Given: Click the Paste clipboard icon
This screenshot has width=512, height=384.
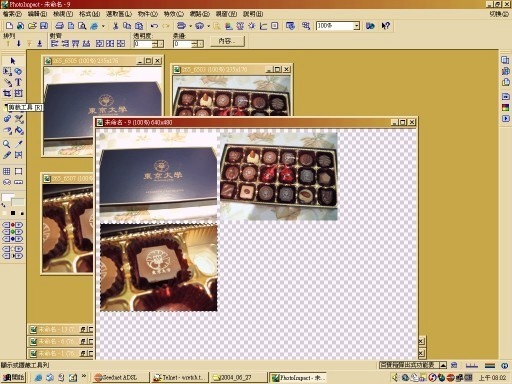Looking at the screenshot, I should [x=139, y=26].
